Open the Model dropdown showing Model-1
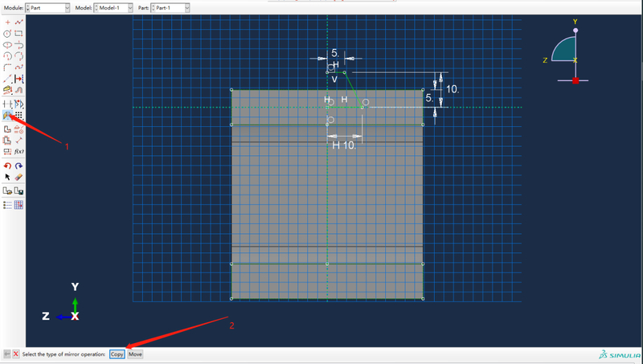This screenshot has width=643, height=364. click(x=113, y=8)
